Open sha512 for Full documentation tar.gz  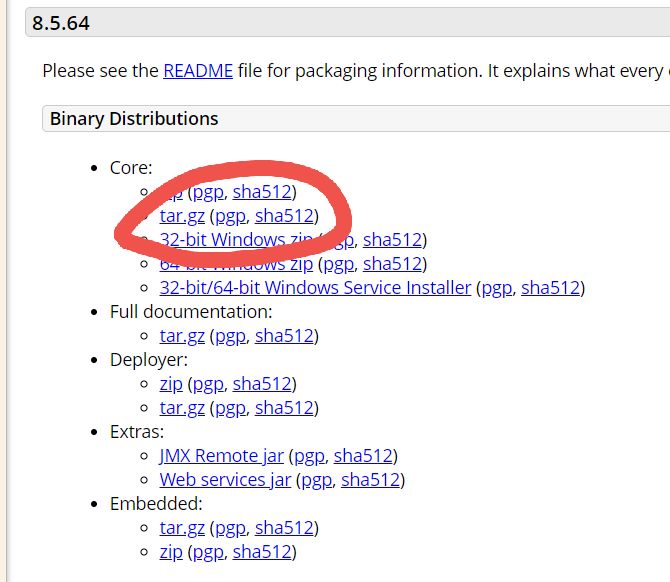284,336
